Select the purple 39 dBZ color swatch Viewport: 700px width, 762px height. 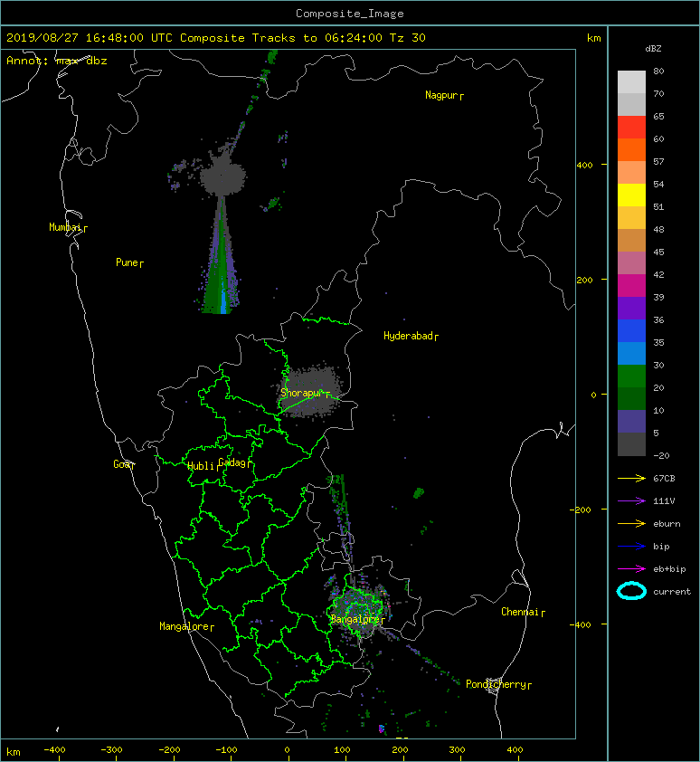pyautogui.click(x=631, y=308)
